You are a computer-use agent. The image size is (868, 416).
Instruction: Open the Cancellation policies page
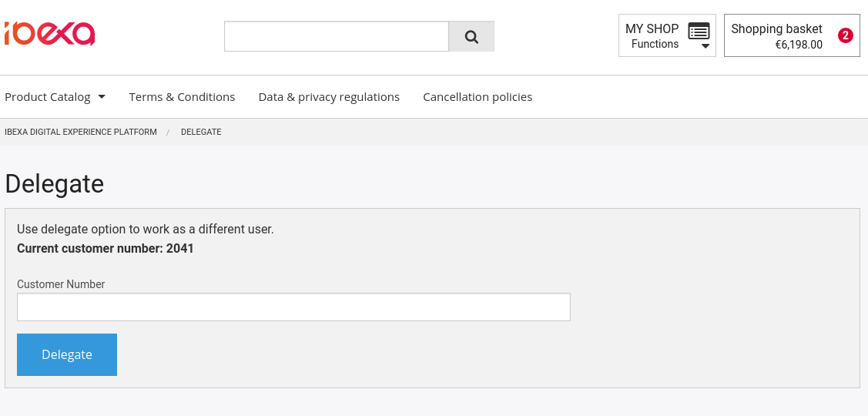478,97
